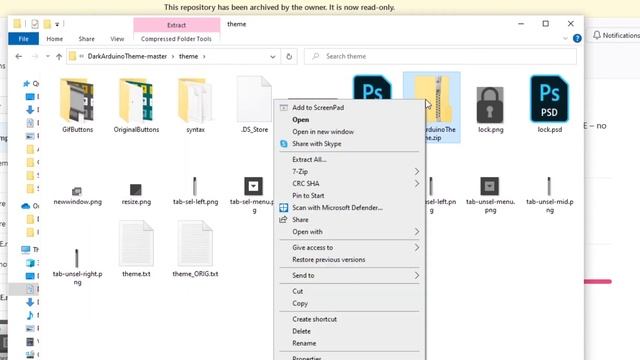Expand the CRC SHA submenu
Image resolution: width=640 pixels, height=360 pixels.
click(349, 183)
